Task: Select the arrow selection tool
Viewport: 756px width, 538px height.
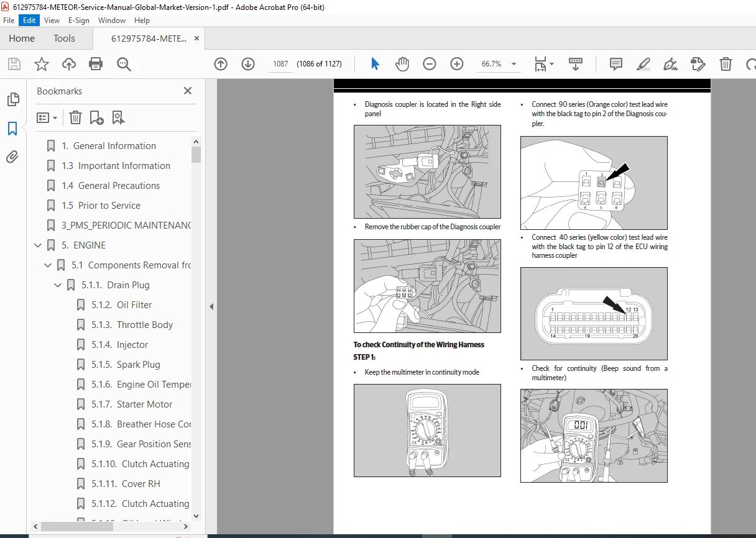Action: 375,63
